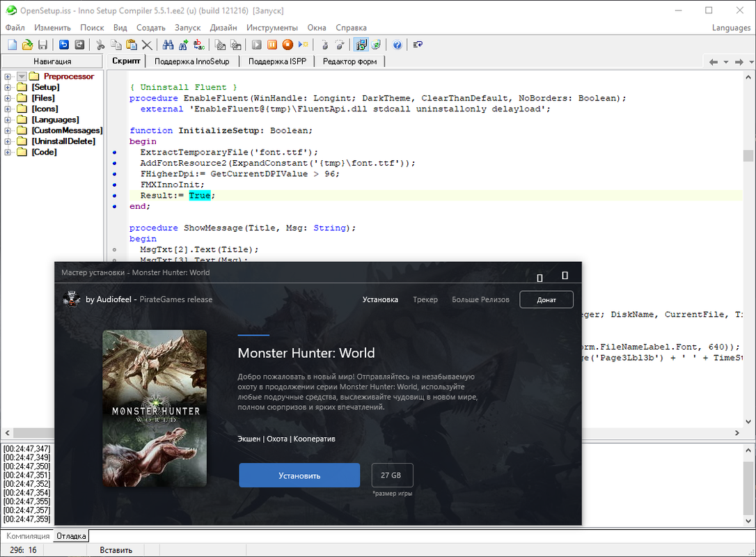Switch to the Компиляция output tab
The image size is (756, 557).
tap(28, 536)
